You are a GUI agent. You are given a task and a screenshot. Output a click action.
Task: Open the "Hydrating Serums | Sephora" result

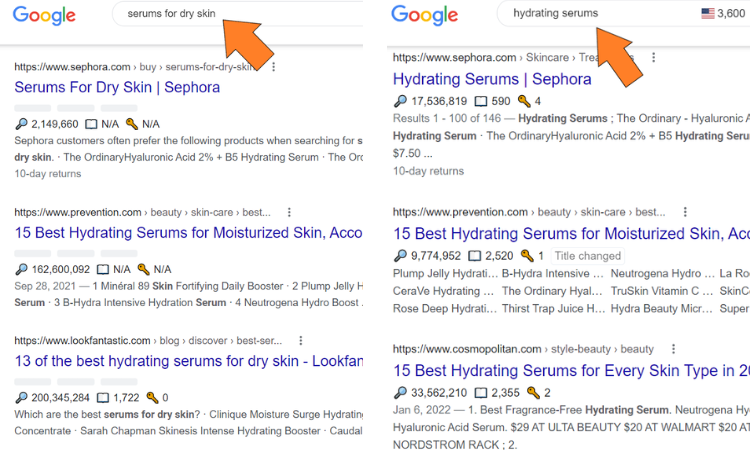492,79
